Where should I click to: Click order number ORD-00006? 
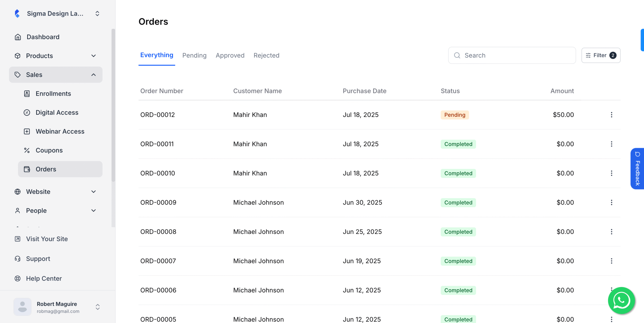(158, 290)
